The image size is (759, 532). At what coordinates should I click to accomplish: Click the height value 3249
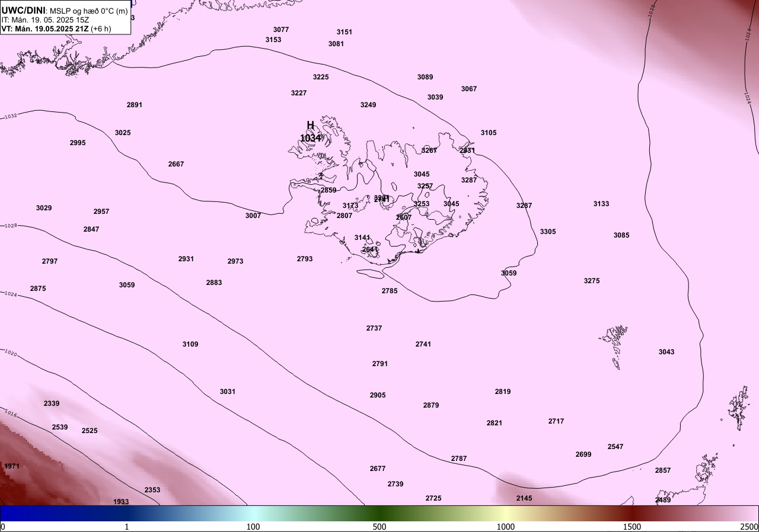[x=368, y=105]
